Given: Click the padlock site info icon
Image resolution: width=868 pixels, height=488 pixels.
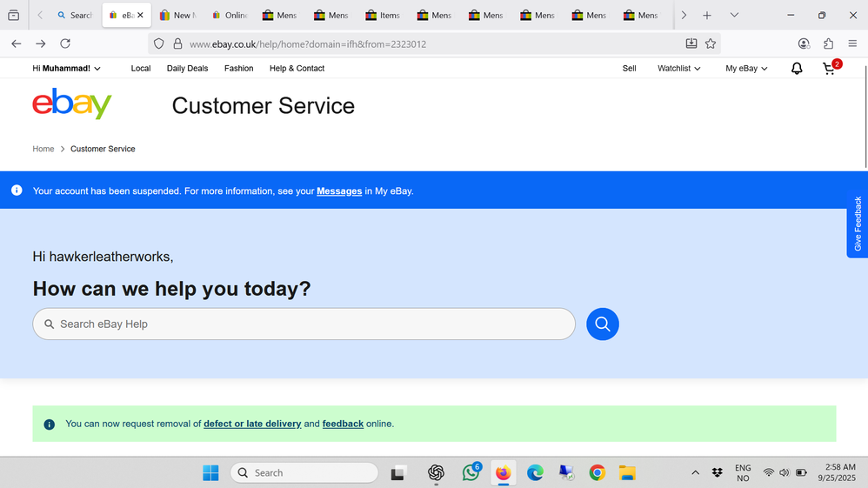Looking at the screenshot, I should pos(177,43).
